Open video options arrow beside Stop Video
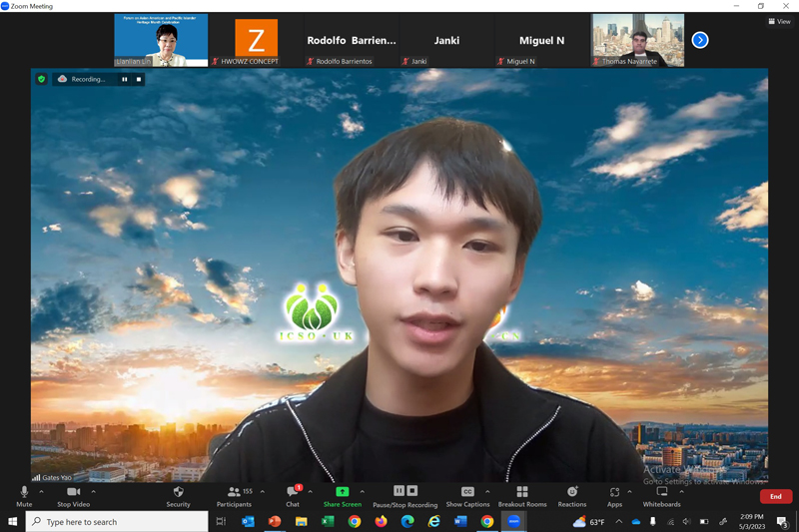This screenshot has height=532, width=799. 93,492
